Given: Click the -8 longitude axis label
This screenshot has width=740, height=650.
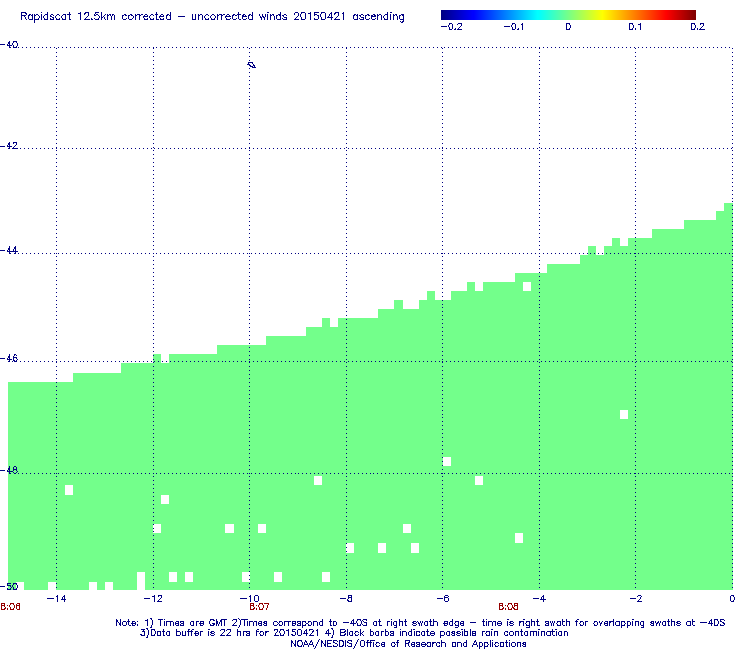Looking at the screenshot, I should pyautogui.click(x=346, y=599).
